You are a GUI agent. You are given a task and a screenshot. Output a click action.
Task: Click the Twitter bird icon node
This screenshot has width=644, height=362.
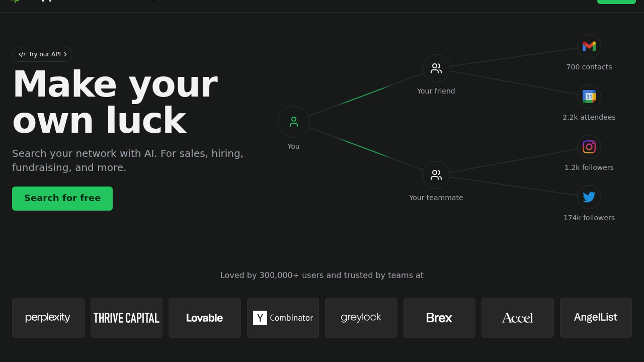click(589, 197)
